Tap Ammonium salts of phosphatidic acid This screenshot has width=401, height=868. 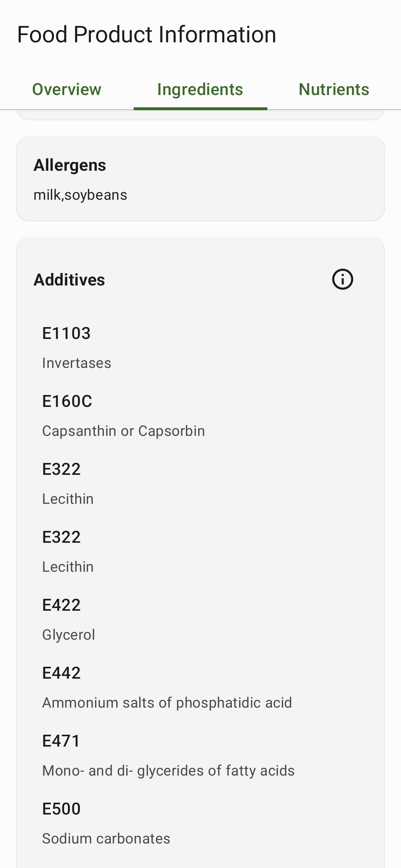167,703
